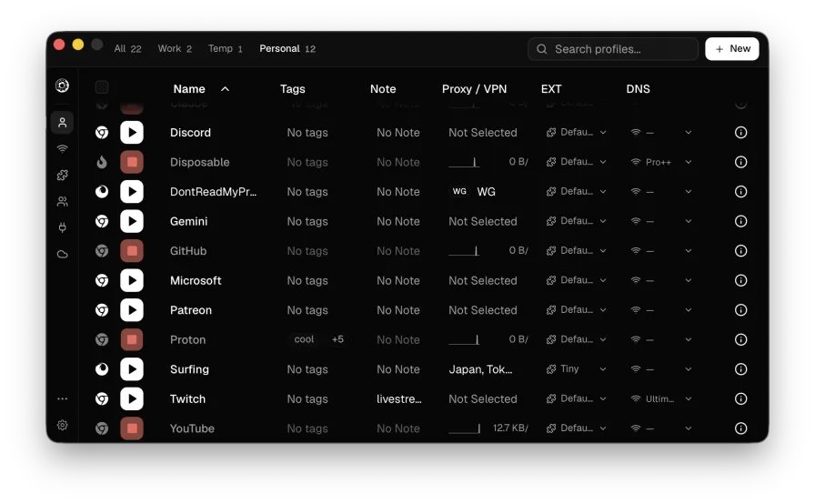Open Disposable's Pro++ DNS dropdown
815x504 pixels.
(x=661, y=162)
